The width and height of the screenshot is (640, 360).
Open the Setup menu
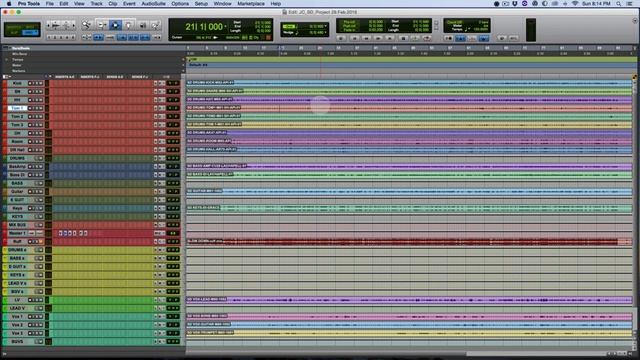point(201,4)
